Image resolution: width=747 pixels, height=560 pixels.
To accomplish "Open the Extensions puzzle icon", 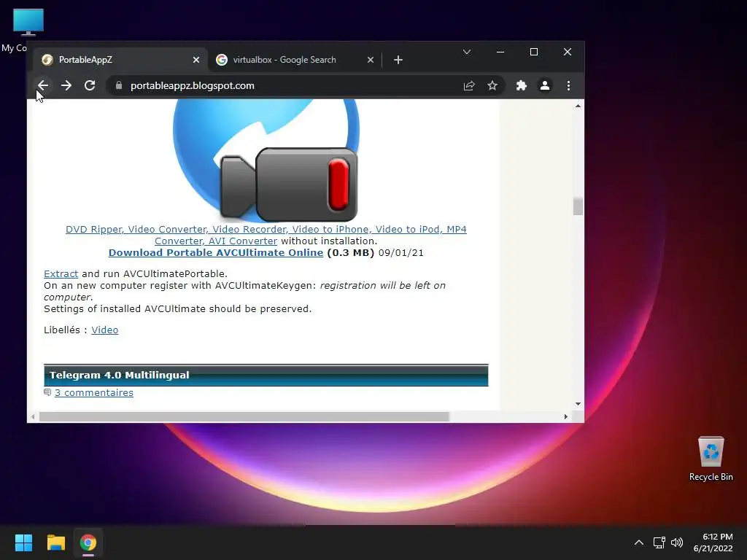I will coord(521,86).
